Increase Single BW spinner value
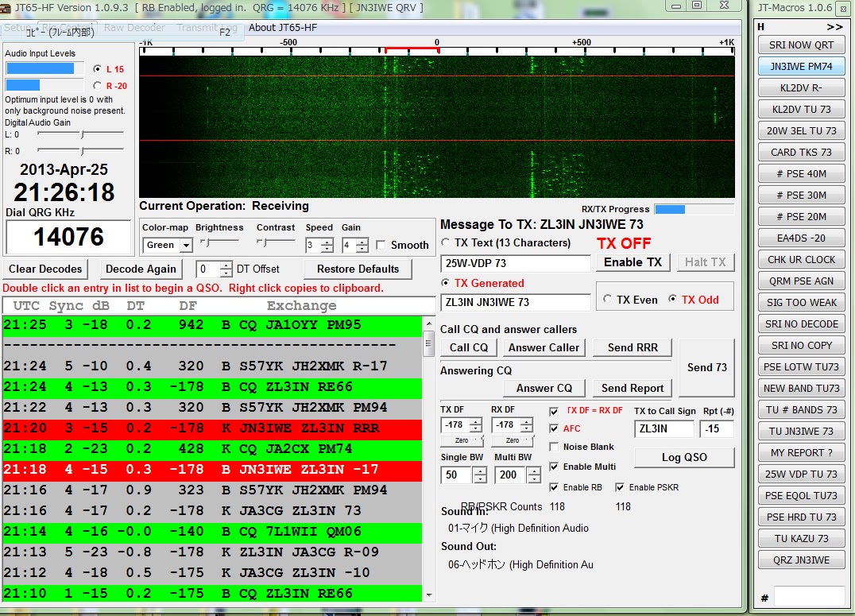Image resolution: width=855 pixels, height=616 pixels. click(480, 471)
